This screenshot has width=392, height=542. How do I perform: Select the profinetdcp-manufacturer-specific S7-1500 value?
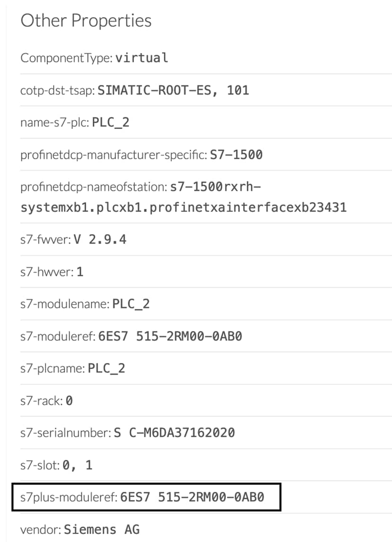[x=236, y=154]
